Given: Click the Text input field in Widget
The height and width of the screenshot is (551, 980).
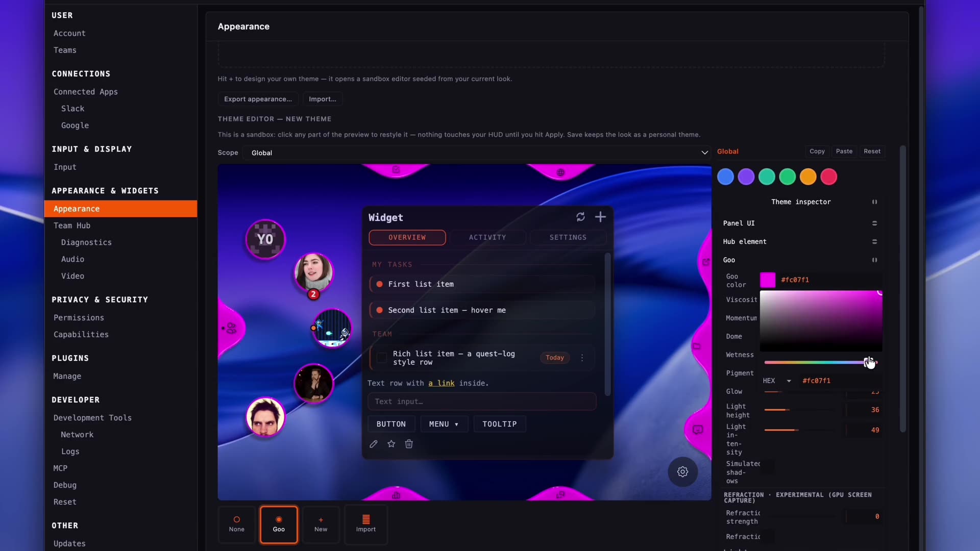Looking at the screenshot, I should (482, 402).
